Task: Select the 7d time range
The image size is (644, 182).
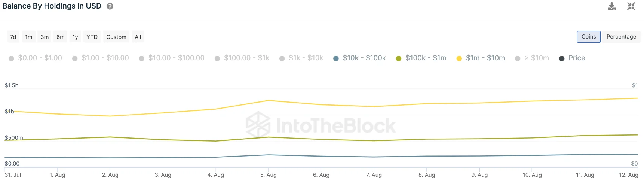Action: pyautogui.click(x=13, y=37)
